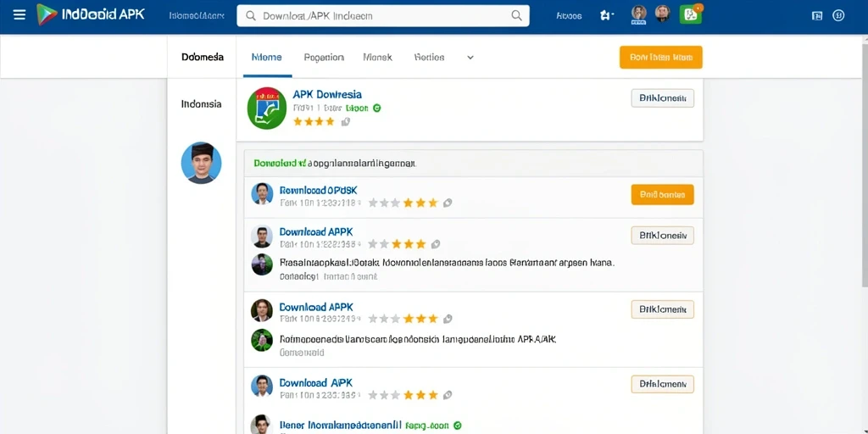Click the avatar in the middle Download APPK row
The width and height of the screenshot is (868, 434).
tap(262, 310)
